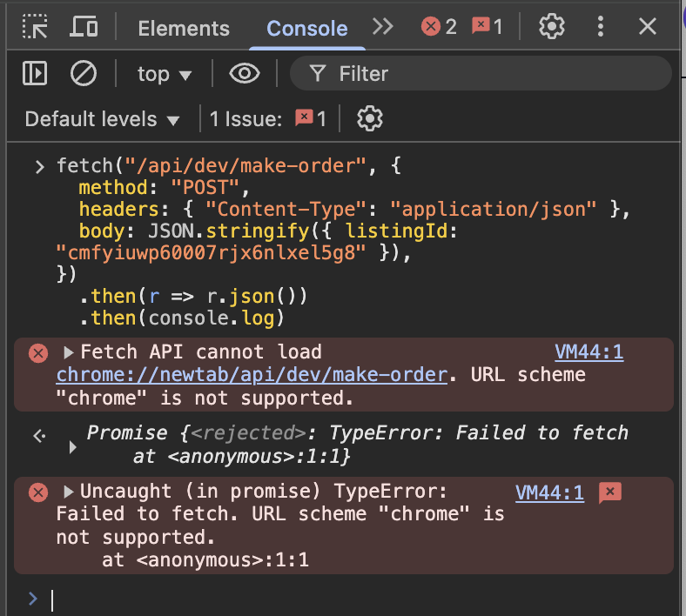Viewport: 686px width, 616px height.
Task: Open console settings gear beside issues
Action: tap(370, 119)
